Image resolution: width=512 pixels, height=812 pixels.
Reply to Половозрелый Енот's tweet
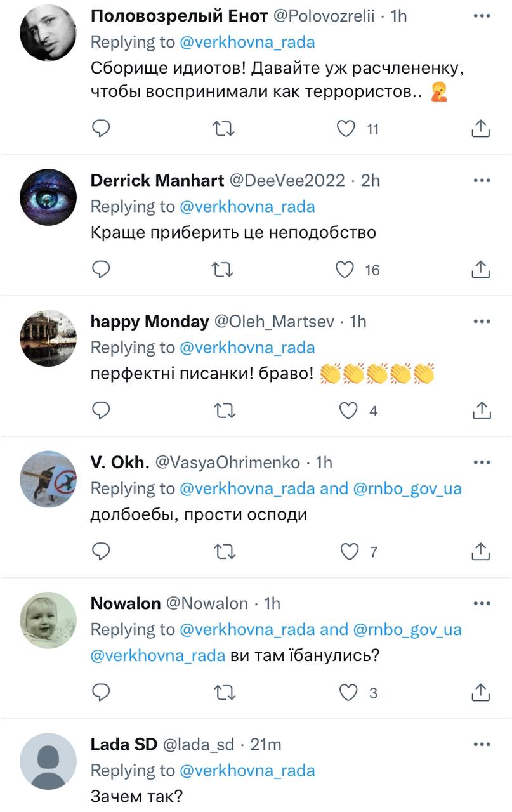(102, 129)
